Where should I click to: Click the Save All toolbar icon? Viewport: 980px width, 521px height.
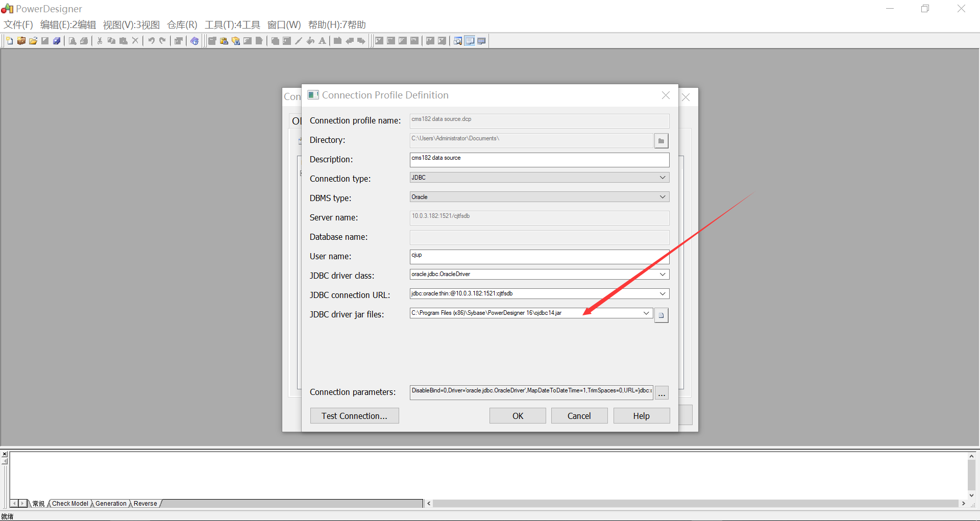57,41
